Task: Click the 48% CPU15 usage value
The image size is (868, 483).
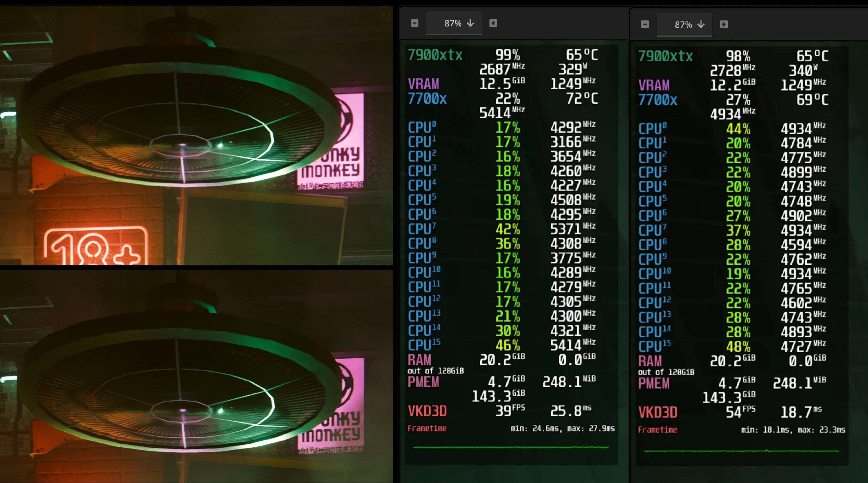Action: 738,347
